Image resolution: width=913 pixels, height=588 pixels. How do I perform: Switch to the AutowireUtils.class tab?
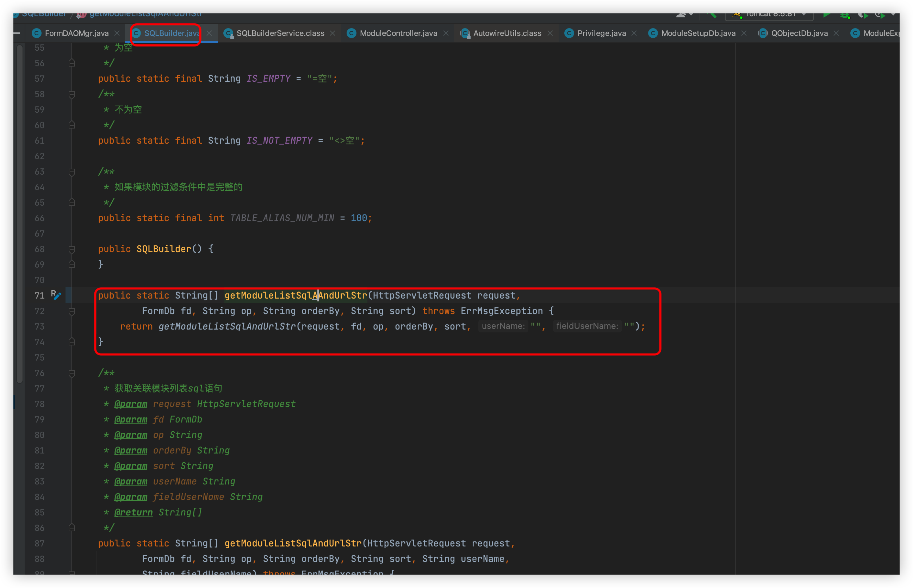(507, 33)
